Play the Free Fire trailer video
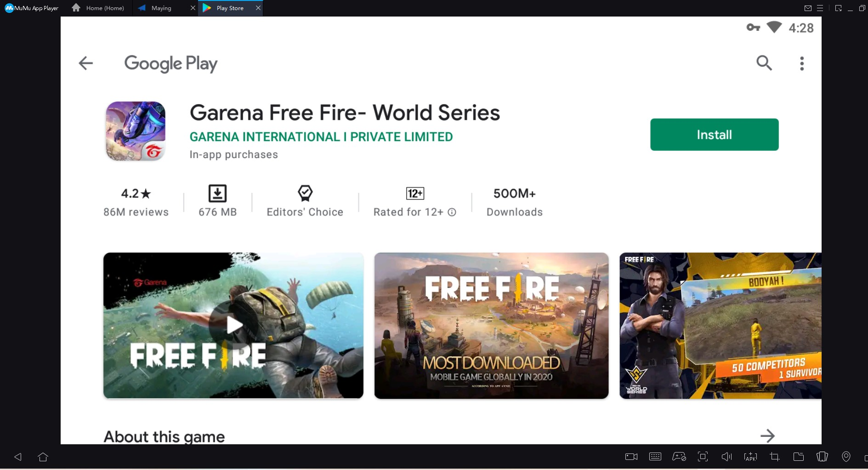Viewport: 868px width, 470px height. pyautogui.click(x=233, y=325)
